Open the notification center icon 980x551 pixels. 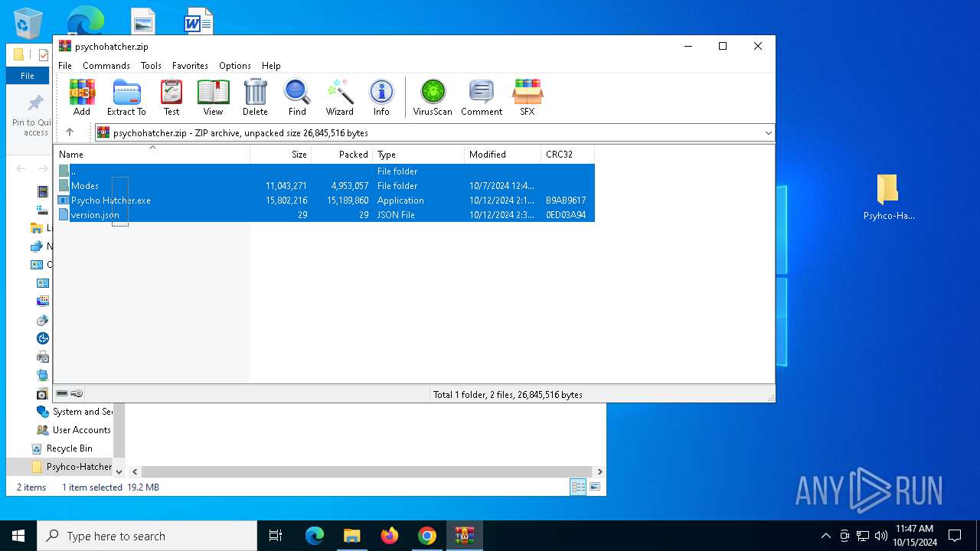(x=955, y=536)
